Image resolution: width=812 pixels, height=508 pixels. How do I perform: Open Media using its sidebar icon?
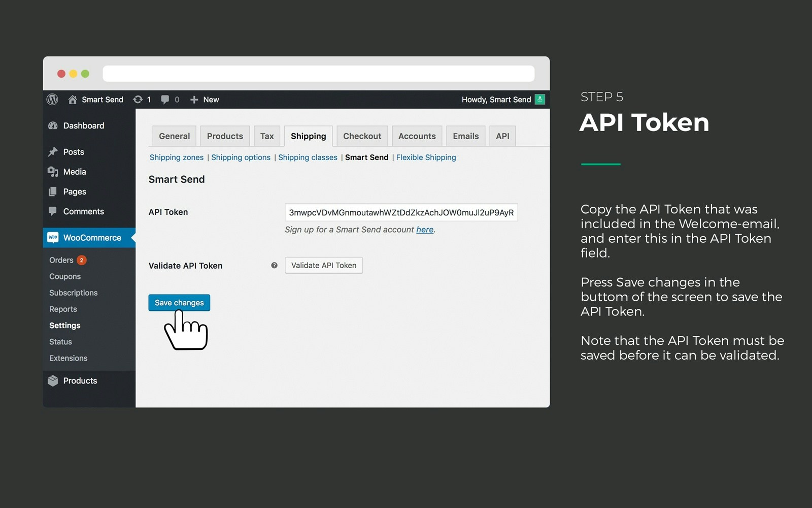[x=54, y=172]
